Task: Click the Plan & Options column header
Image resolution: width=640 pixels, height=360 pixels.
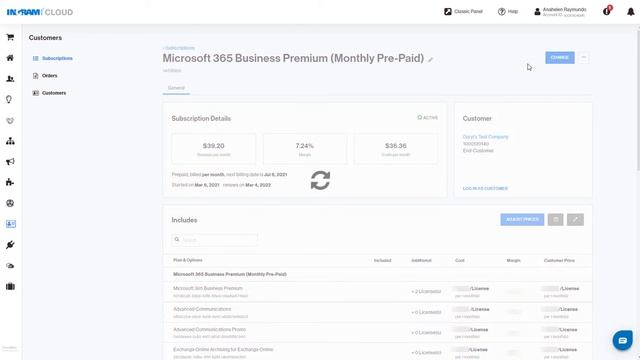Action: tap(188, 260)
